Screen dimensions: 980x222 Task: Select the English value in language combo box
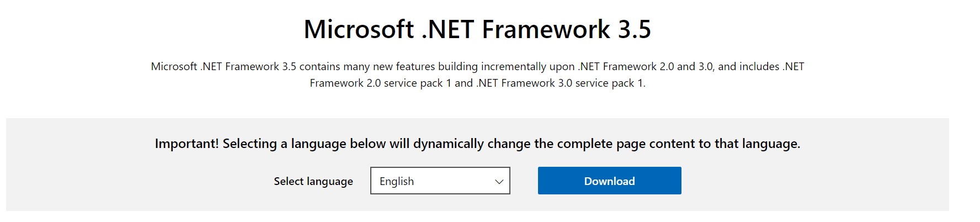(x=397, y=181)
